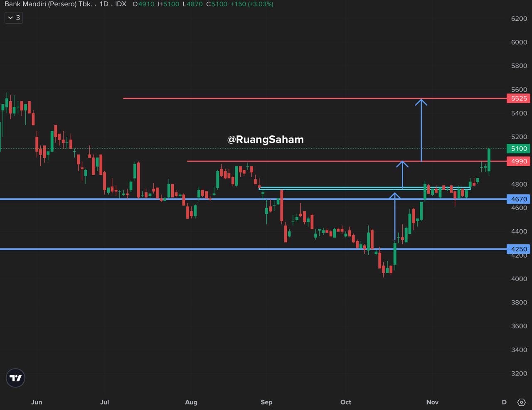The image size is (532, 410).
Task: Click the 6000 price scale label
Action: tap(519, 42)
